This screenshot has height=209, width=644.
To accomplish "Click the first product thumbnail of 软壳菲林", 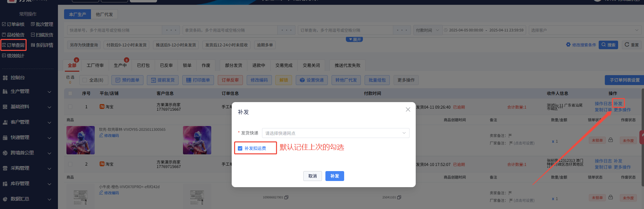I will 80,140.
